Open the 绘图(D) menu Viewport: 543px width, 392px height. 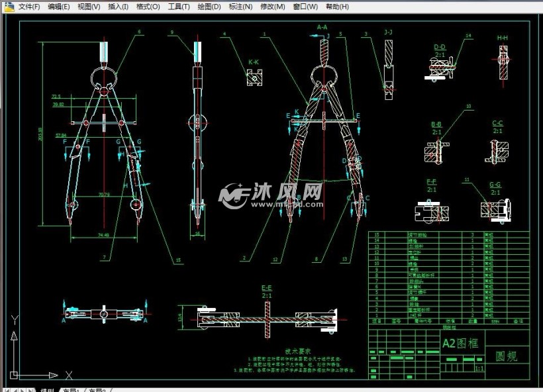[209, 7]
